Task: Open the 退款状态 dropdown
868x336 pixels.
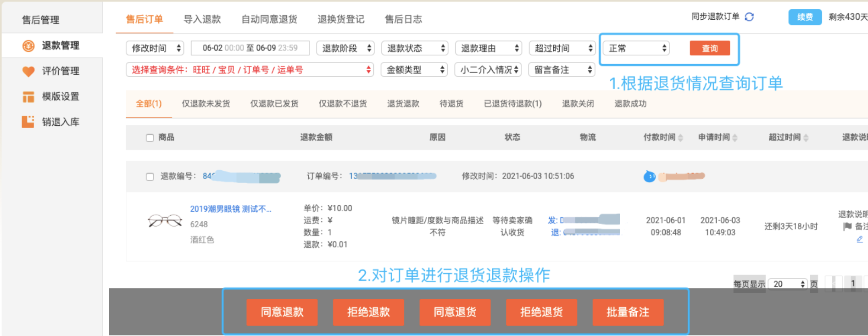Action: click(415, 48)
